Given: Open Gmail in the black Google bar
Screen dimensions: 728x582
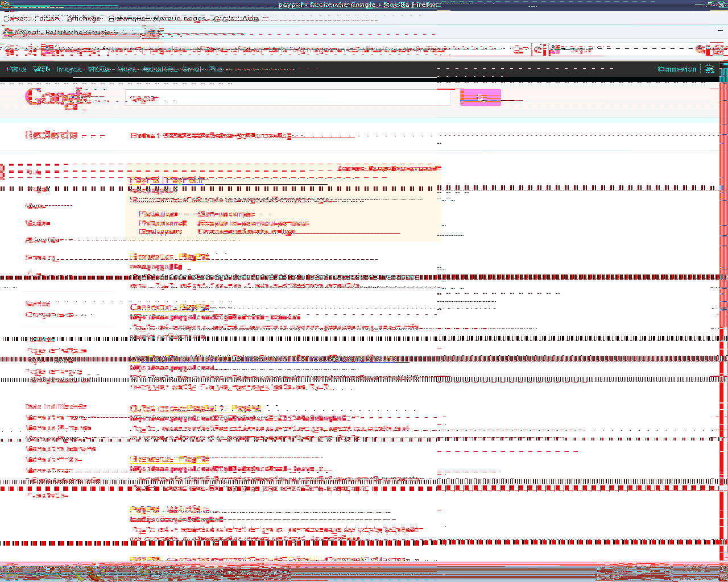Looking at the screenshot, I should click(x=192, y=69).
